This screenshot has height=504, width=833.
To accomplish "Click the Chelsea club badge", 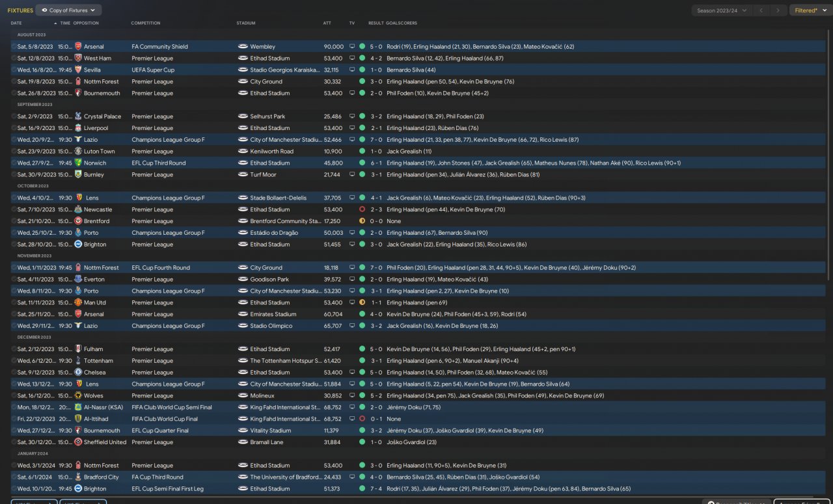I will (78, 373).
